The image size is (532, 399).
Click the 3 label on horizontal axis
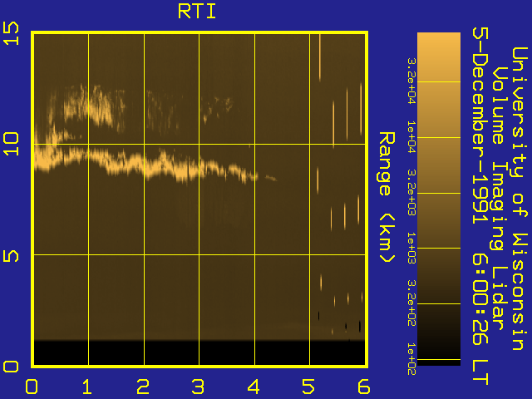[198, 387]
